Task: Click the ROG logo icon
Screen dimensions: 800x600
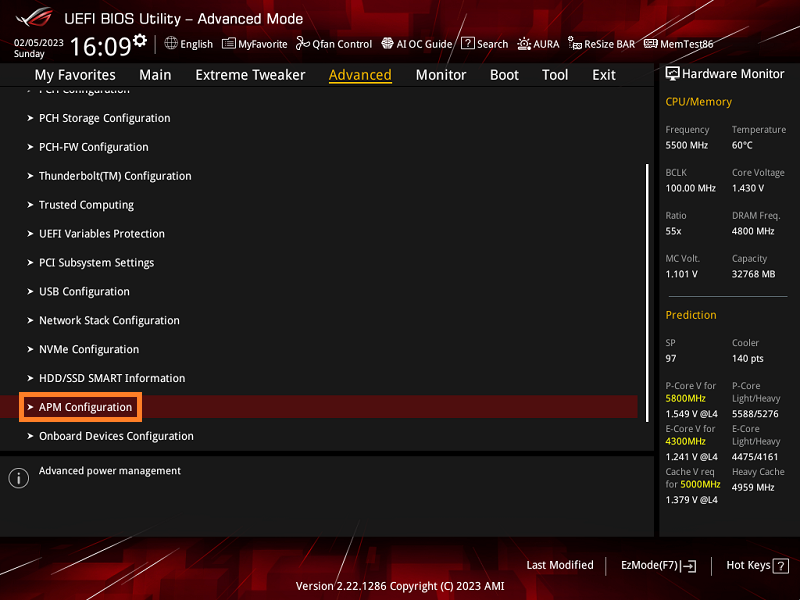Action: [x=34, y=18]
